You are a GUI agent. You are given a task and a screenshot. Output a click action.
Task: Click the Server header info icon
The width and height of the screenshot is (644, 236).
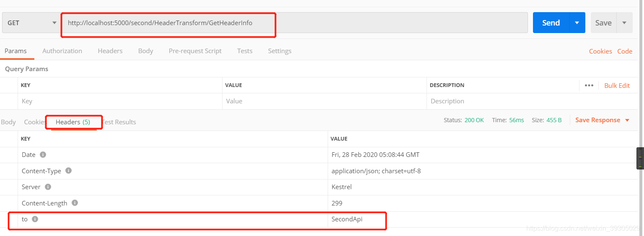click(x=48, y=187)
